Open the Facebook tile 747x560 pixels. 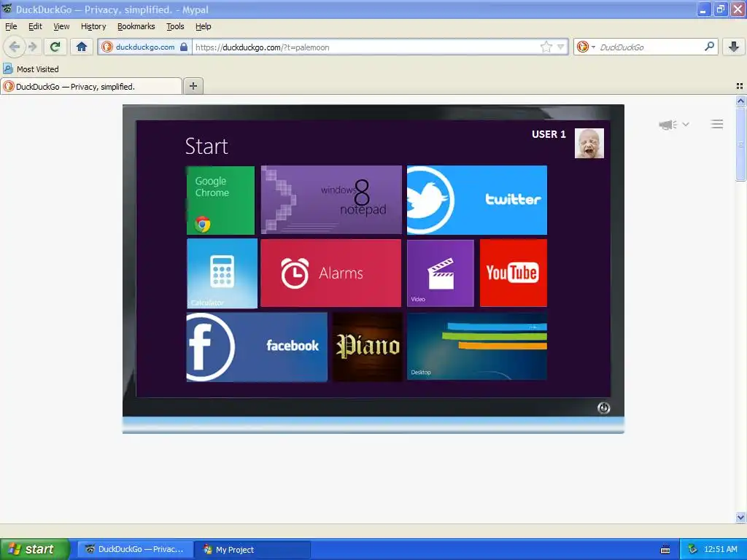(x=257, y=346)
